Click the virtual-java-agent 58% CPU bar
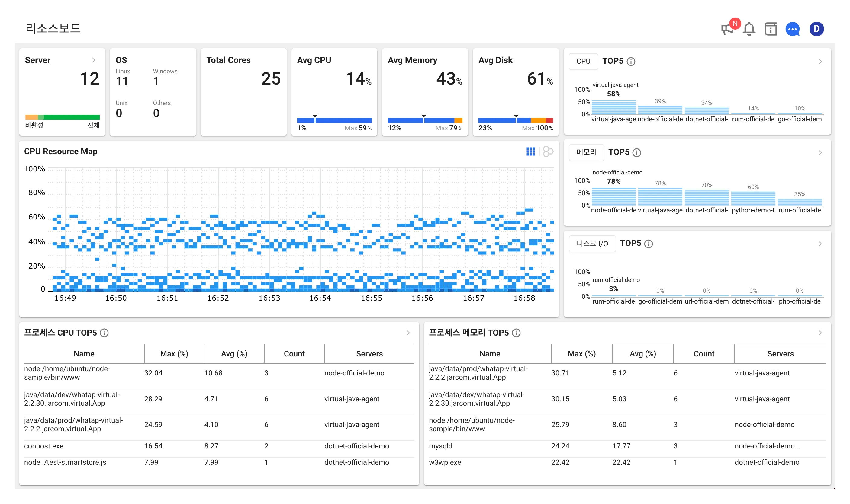This screenshot has height=504, width=850. tap(613, 107)
